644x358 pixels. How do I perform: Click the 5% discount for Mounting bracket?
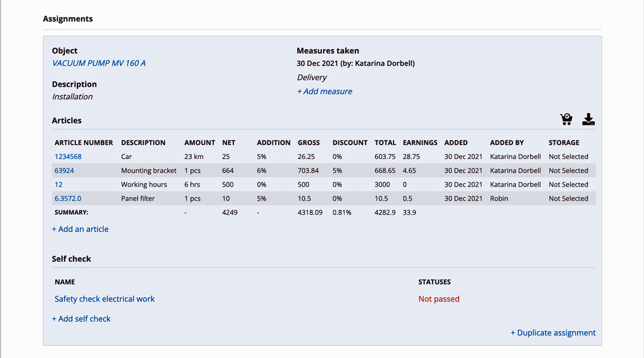coord(337,171)
